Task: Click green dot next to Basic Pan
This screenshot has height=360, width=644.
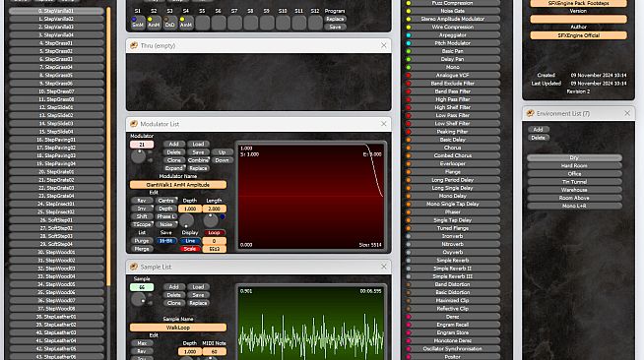Action: click(409, 51)
